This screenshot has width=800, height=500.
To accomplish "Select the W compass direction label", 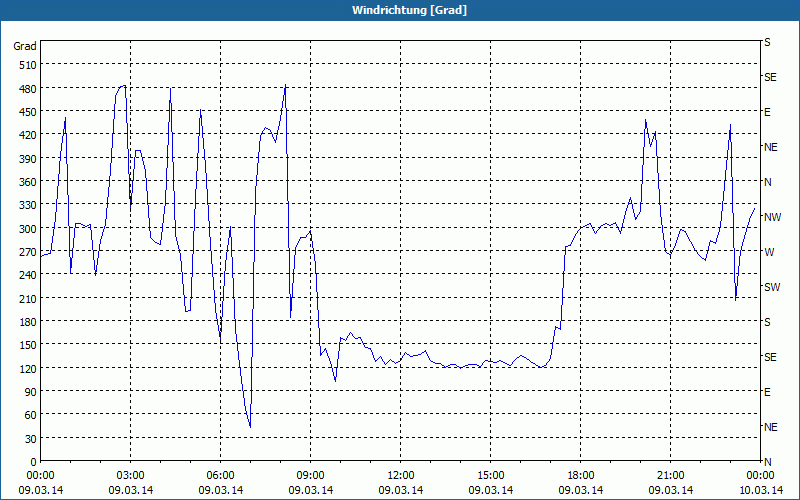I will 769,252.
